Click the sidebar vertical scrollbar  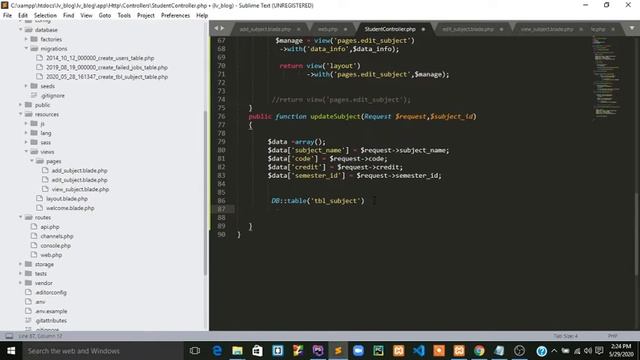[205, 192]
